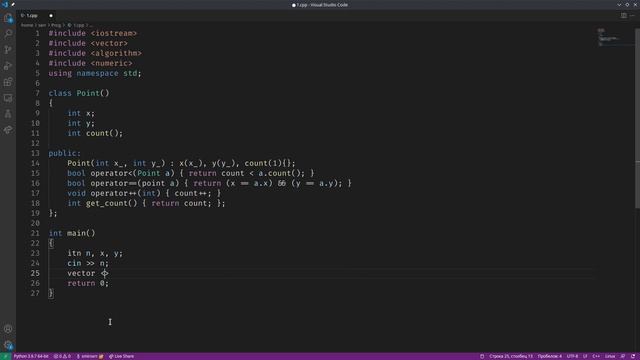Click the remote window indicator in status bar
Viewport: 640px width, 360px height.
coord(5,356)
